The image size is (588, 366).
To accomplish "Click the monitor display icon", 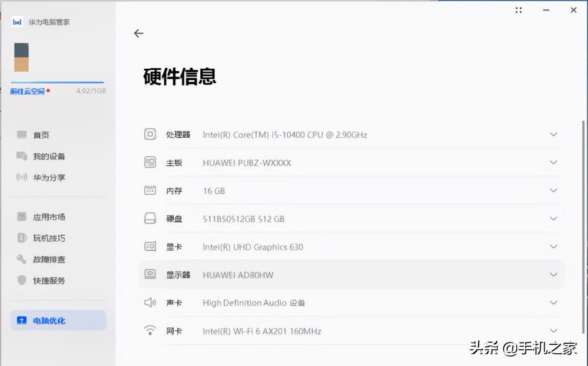I will click(150, 274).
